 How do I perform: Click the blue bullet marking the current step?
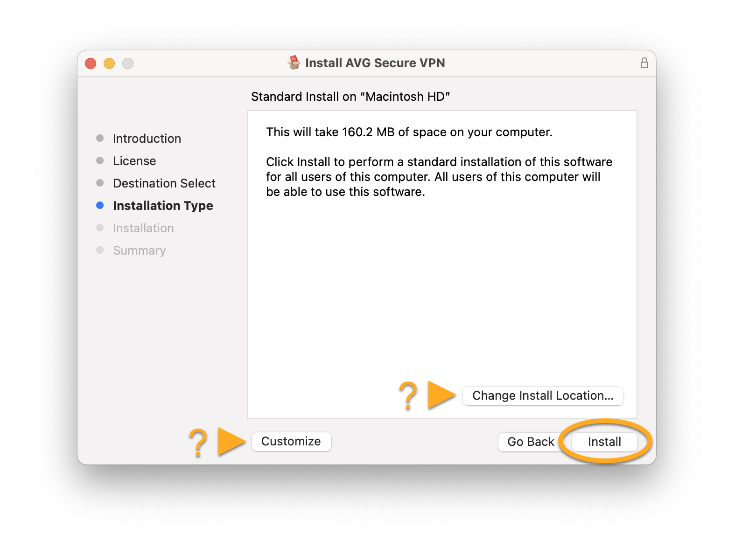point(100,205)
